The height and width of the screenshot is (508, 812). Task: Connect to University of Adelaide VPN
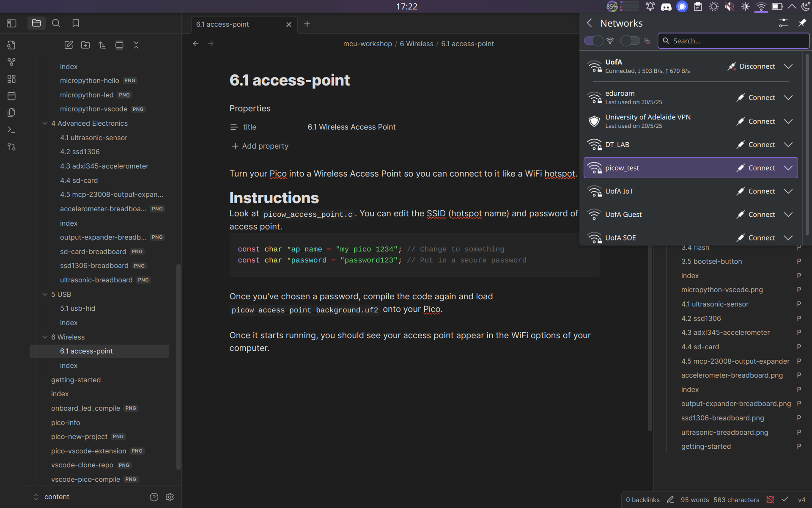(x=755, y=121)
